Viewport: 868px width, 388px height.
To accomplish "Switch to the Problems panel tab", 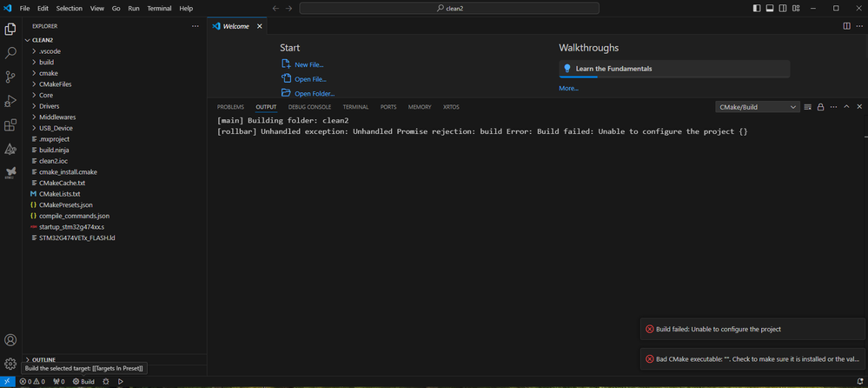I will [230, 107].
